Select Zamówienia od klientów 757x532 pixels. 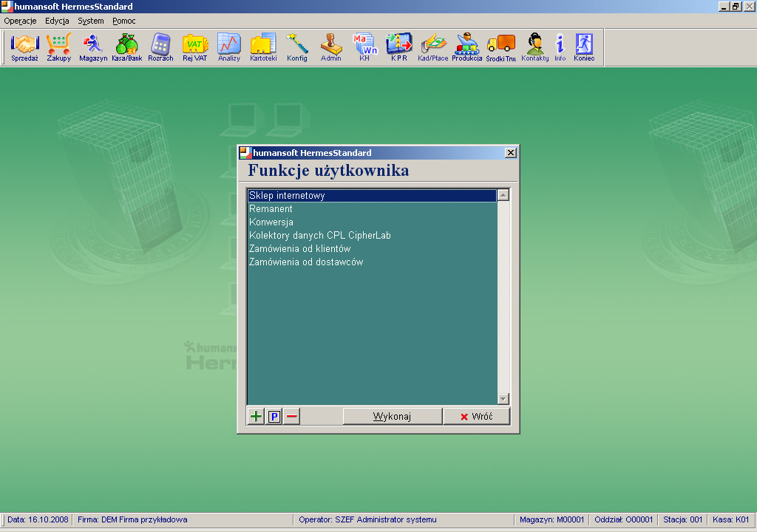pos(372,248)
